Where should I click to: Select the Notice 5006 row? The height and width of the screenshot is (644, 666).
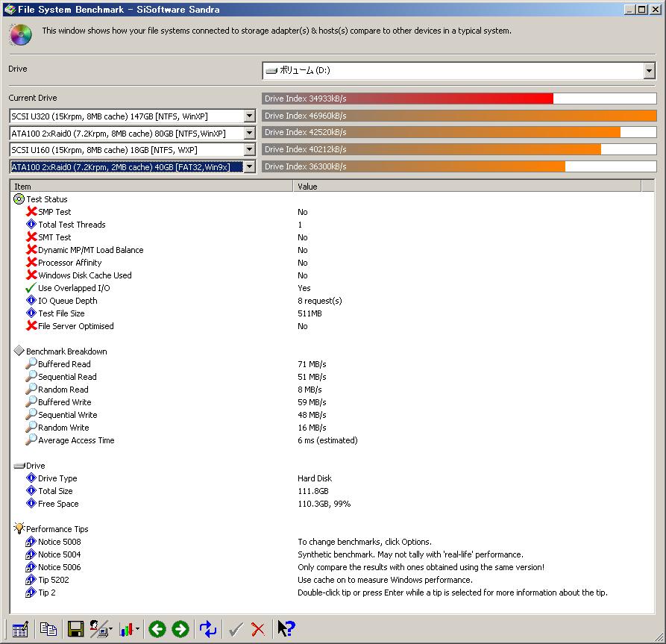pos(331,567)
